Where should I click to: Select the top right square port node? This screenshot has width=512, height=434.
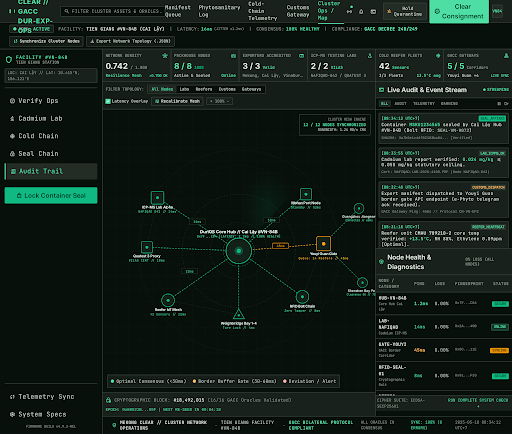point(306,194)
